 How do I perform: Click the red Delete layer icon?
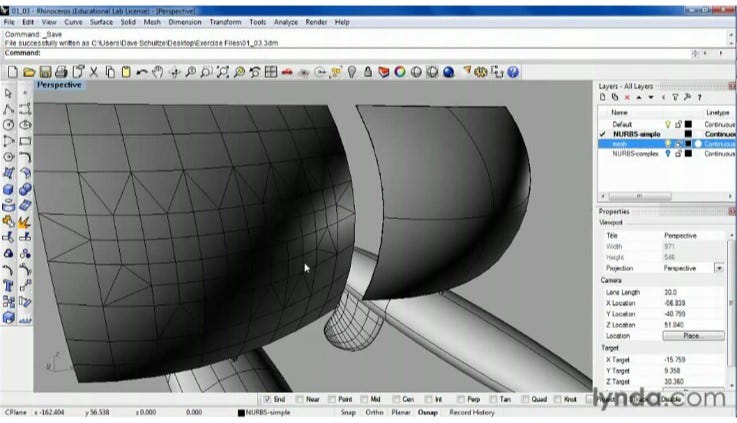coord(627,97)
